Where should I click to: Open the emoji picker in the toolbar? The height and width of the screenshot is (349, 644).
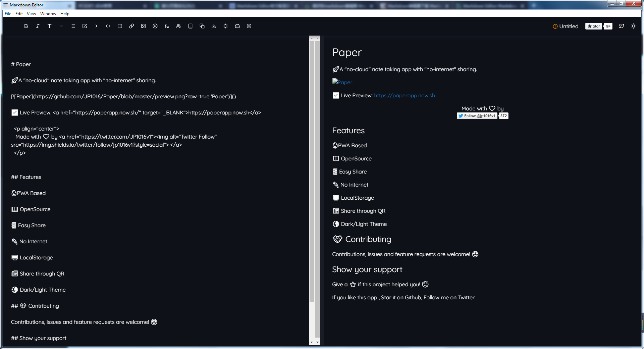point(155,26)
